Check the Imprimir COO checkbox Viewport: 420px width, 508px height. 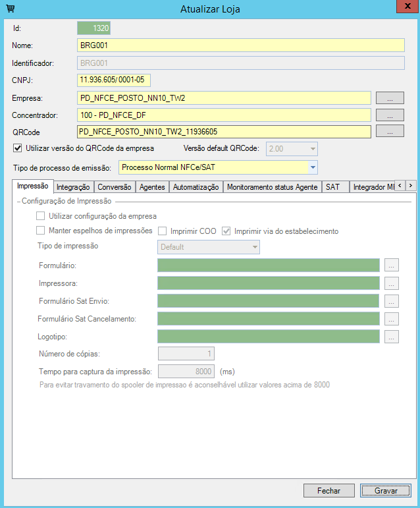pos(162,231)
